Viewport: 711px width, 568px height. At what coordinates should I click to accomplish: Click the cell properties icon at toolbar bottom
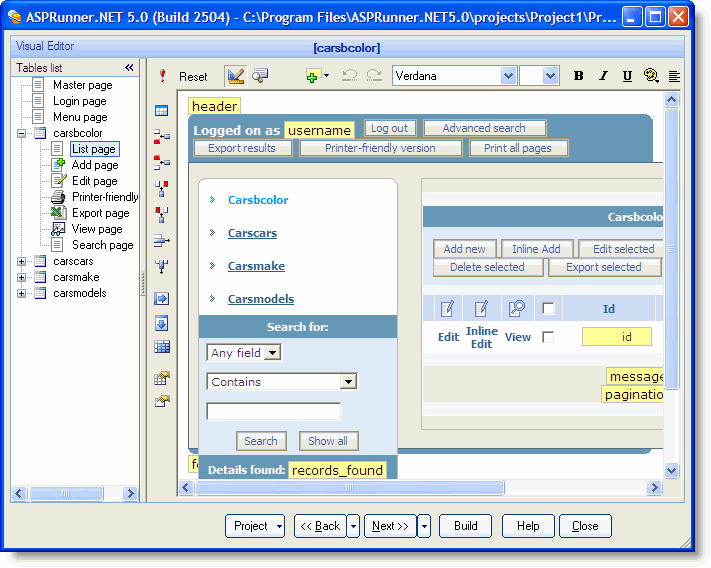click(x=161, y=401)
